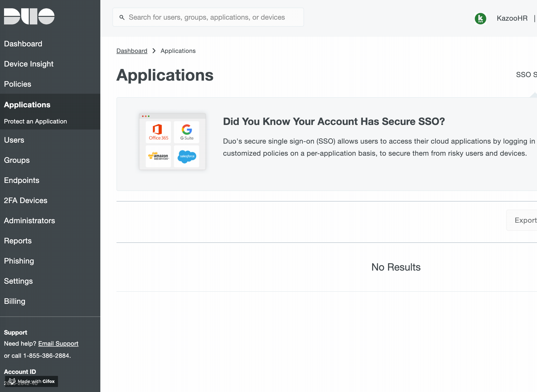537x392 pixels.
Task: Click the Salesforce icon
Action: tap(187, 156)
